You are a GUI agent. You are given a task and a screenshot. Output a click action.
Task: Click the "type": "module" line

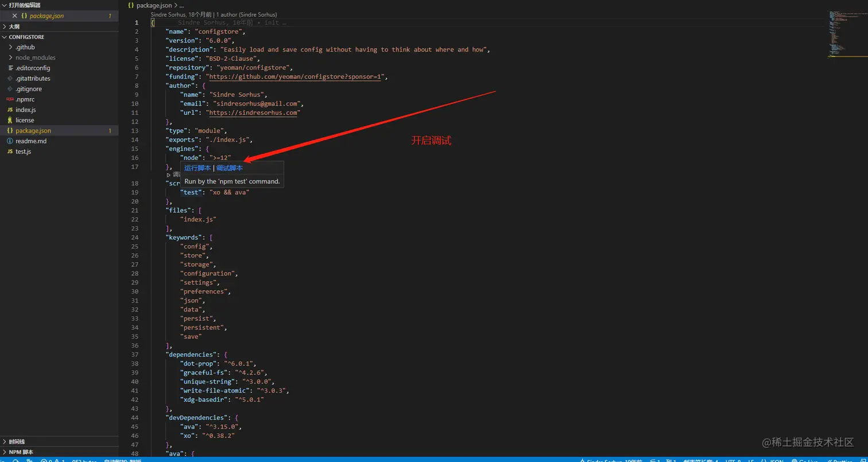tap(196, 131)
